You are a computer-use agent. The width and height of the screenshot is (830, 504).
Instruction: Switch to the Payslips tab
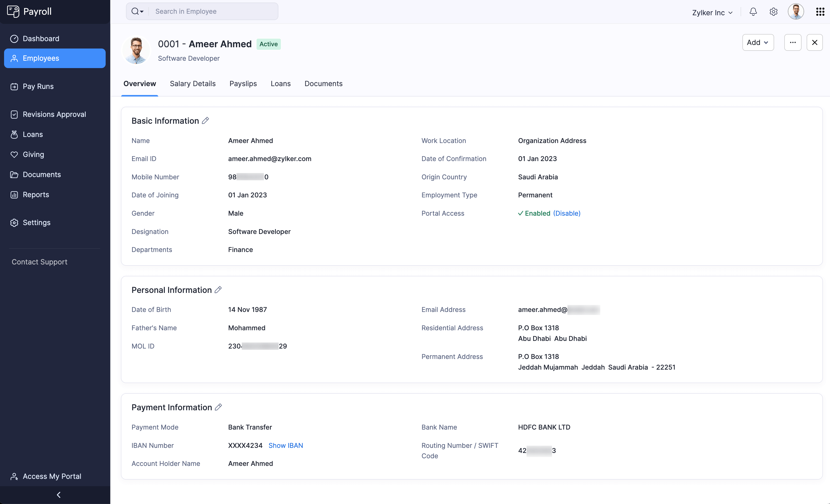click(x=243, y=84)
